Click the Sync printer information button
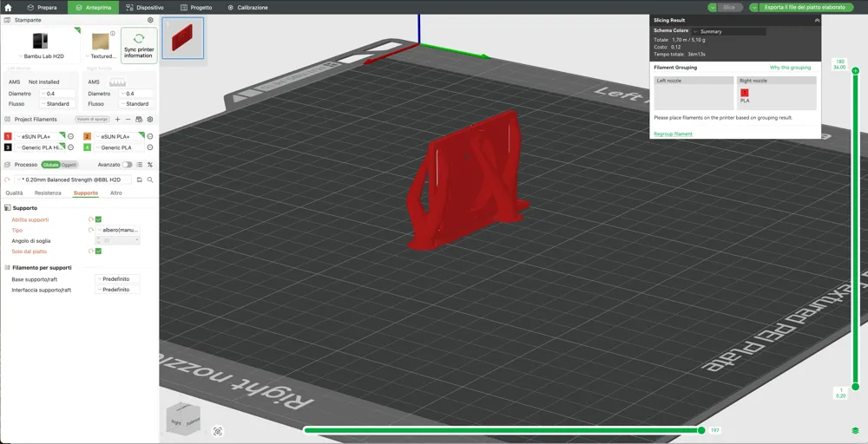The height and width of the screenshot is (444, 868). [139, 46]
